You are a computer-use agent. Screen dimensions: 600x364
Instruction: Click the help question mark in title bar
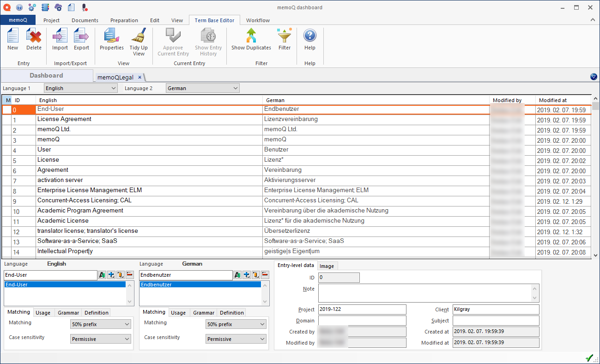coord(19,7)
